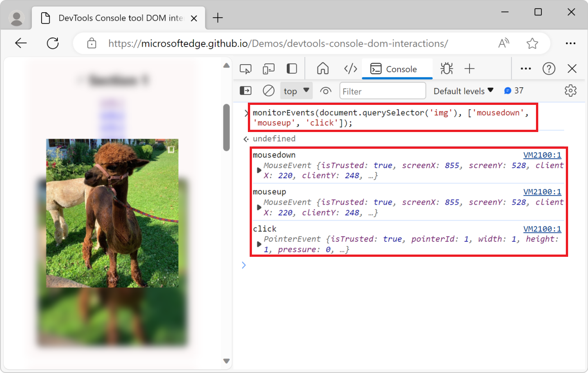The width and height of the screenshot is (588, 373).
Task: Open the Default levels dropdown
Action: [x=463, y=90]
